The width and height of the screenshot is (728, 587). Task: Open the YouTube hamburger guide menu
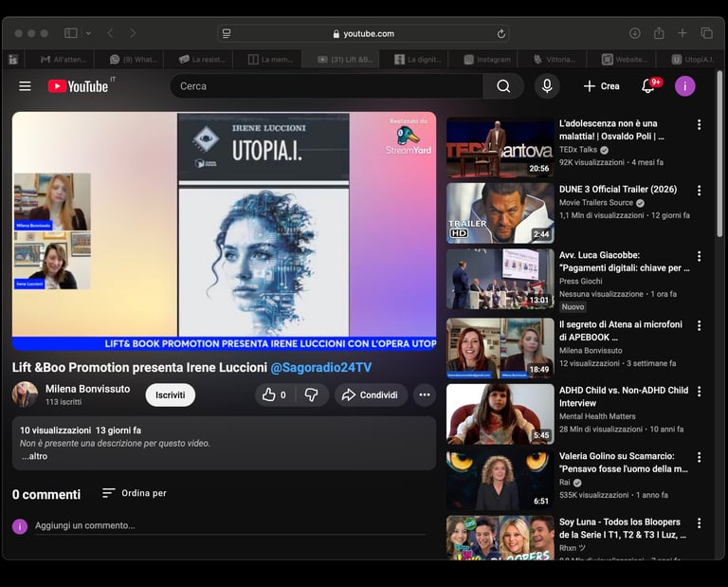click(x=25, y=86)
